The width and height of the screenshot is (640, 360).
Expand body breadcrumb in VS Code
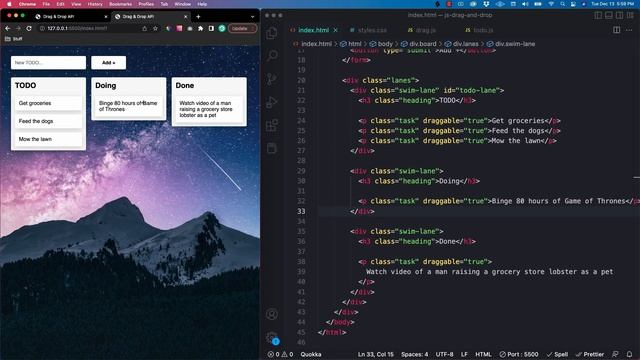pos(381,44)
